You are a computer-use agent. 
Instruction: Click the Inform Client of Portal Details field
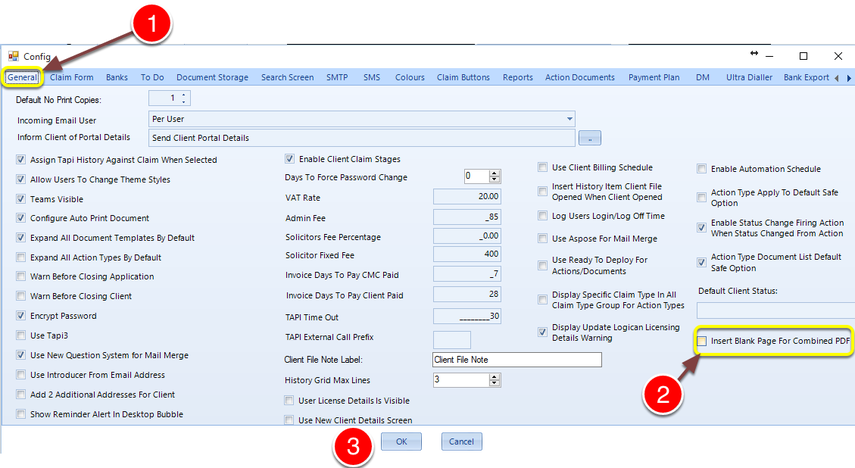(362, 138)
